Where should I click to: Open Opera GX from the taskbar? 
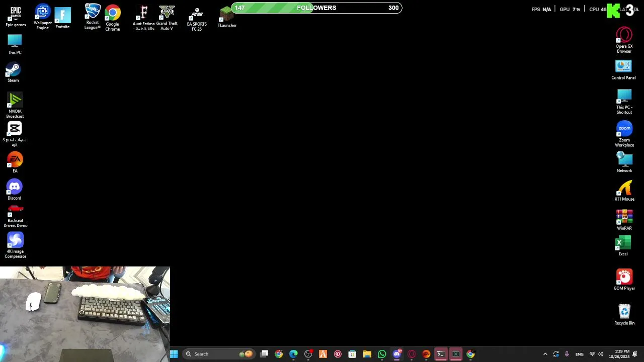(412, 354)
